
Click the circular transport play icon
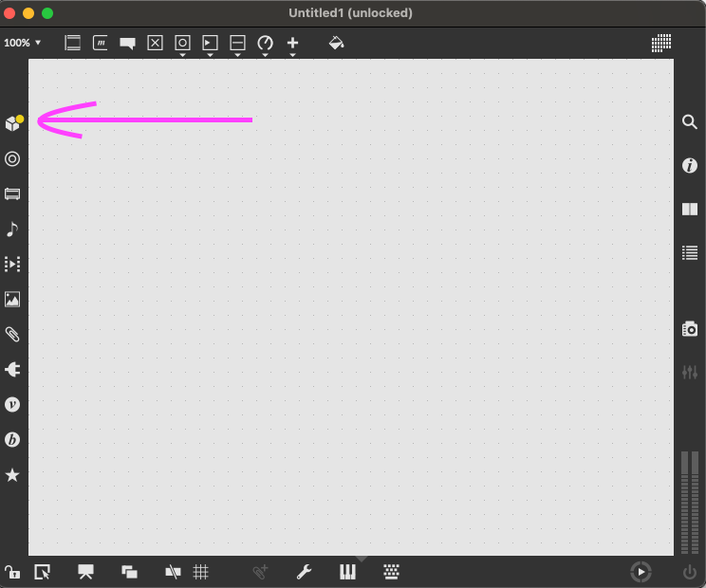[x=641, y=572]
